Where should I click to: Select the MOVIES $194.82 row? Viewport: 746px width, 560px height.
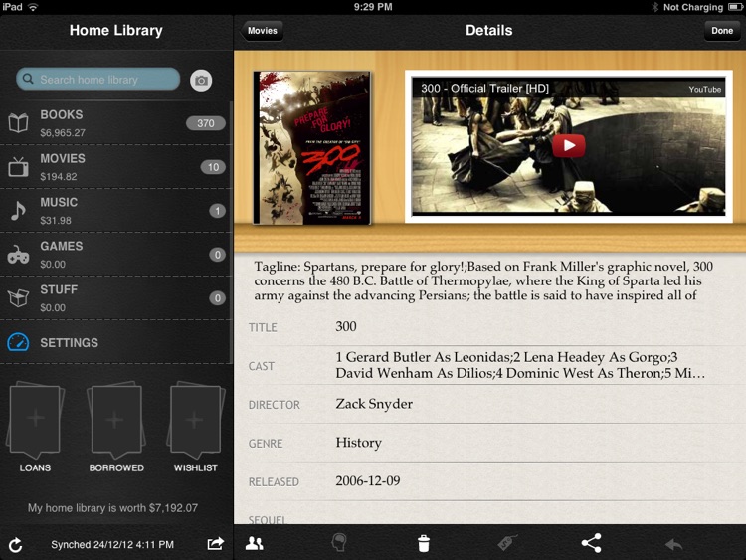point(116,167)
